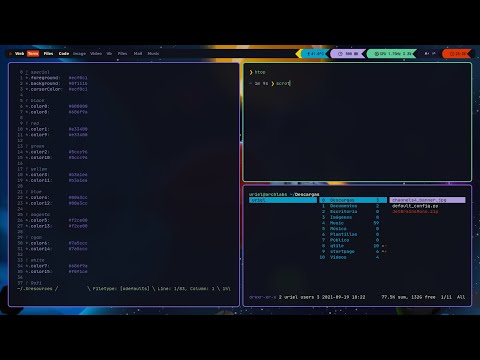The image size is (480, 360).
Task: Click the ~/Descargas path in ranger header
Action: click(x=304, y=194)
